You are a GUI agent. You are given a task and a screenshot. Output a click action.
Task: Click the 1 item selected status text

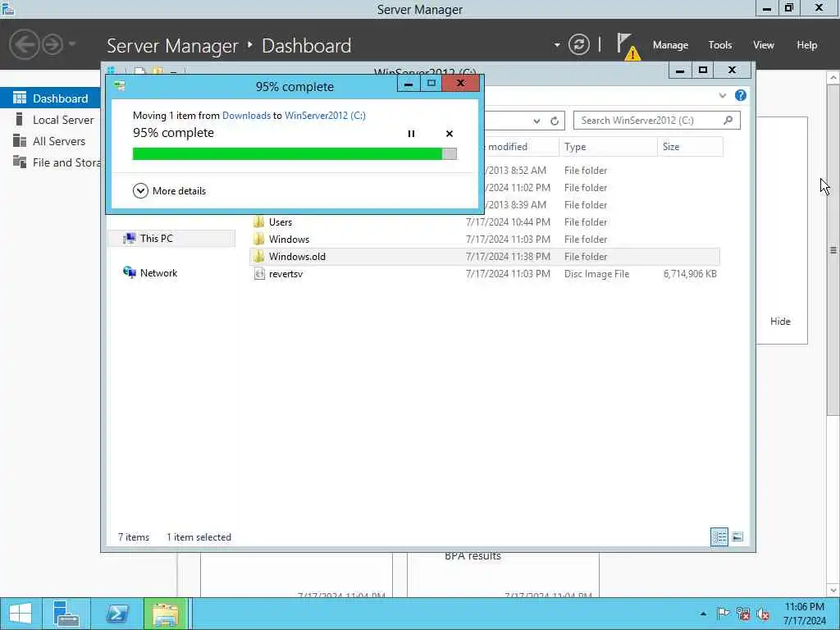[199, 536]
